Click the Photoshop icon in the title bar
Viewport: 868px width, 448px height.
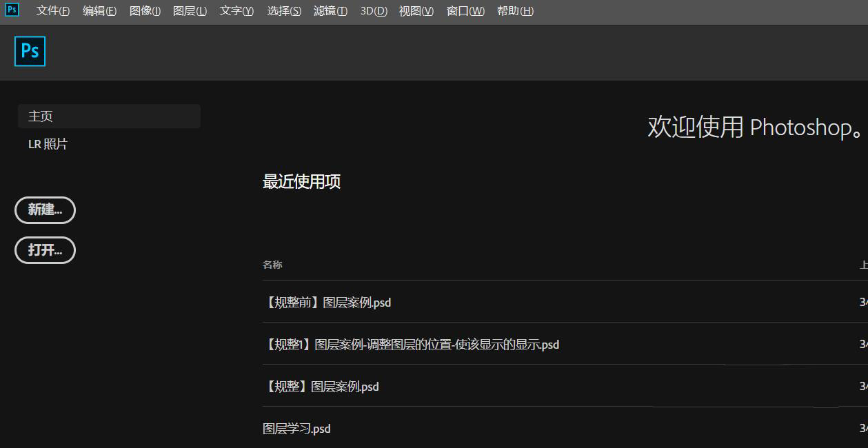coord(11,10)
